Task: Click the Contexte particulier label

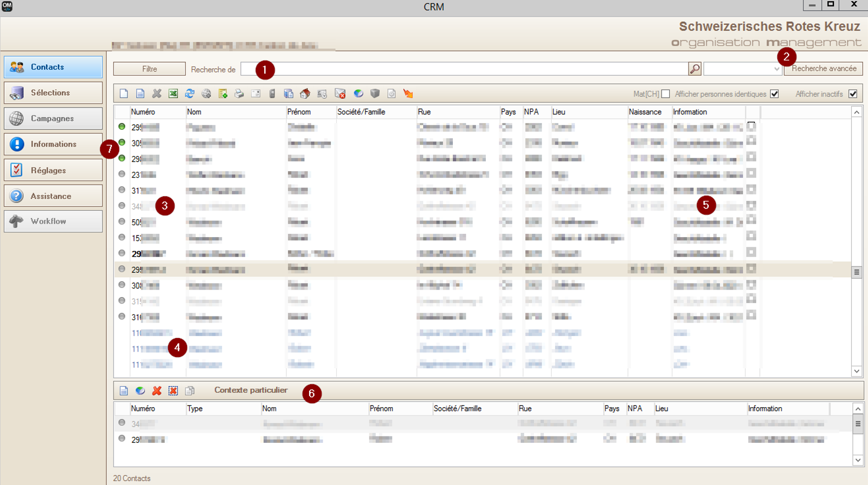Action: [x=251, y=390]
